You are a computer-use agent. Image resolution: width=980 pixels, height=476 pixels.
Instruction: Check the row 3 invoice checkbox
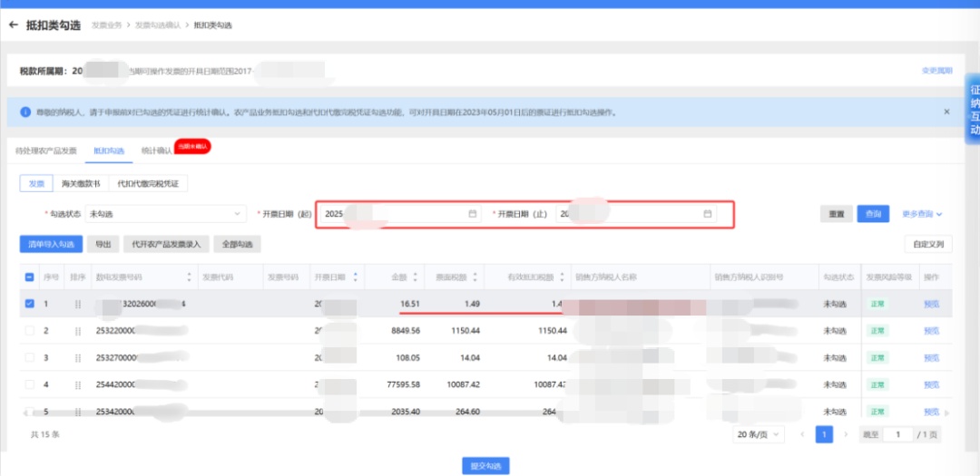[29, 358]
